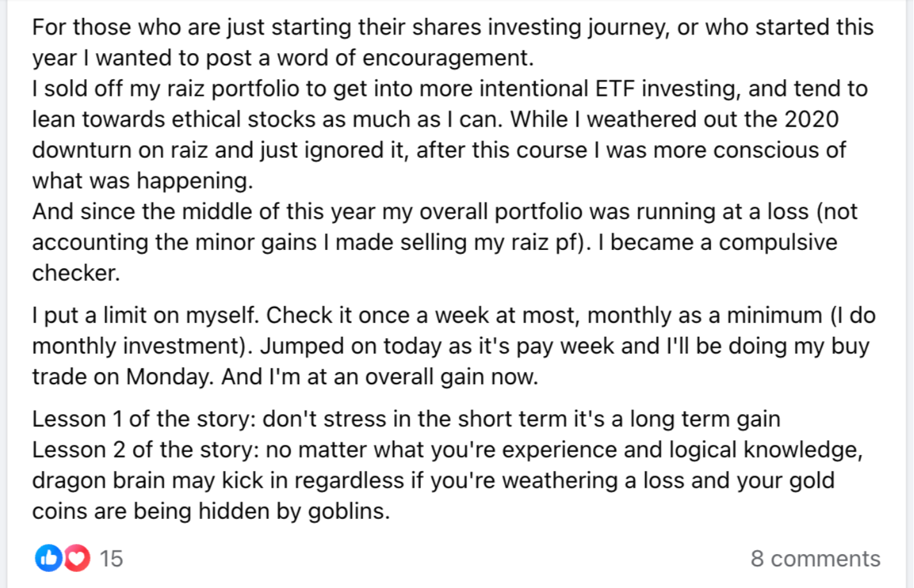Click the opening line starting 'For those who are just starting'
The height and width of the screenshot is (588, 914).
click(x=453, y=27)
